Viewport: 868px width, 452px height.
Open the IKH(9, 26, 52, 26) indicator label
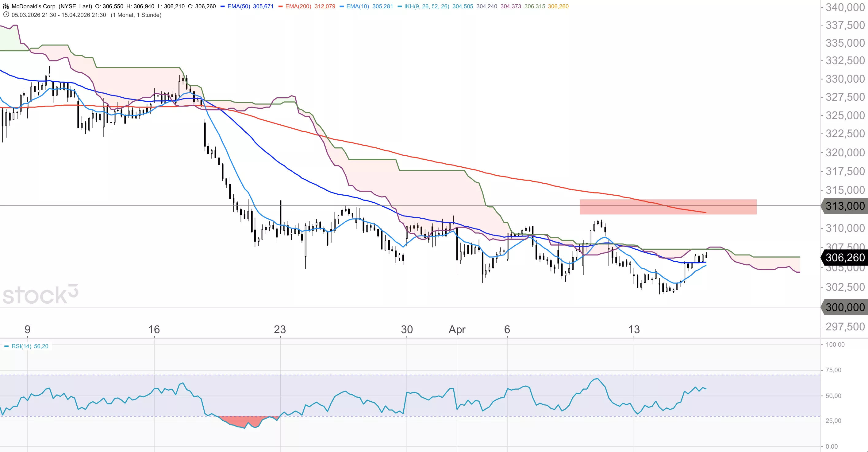426,6
